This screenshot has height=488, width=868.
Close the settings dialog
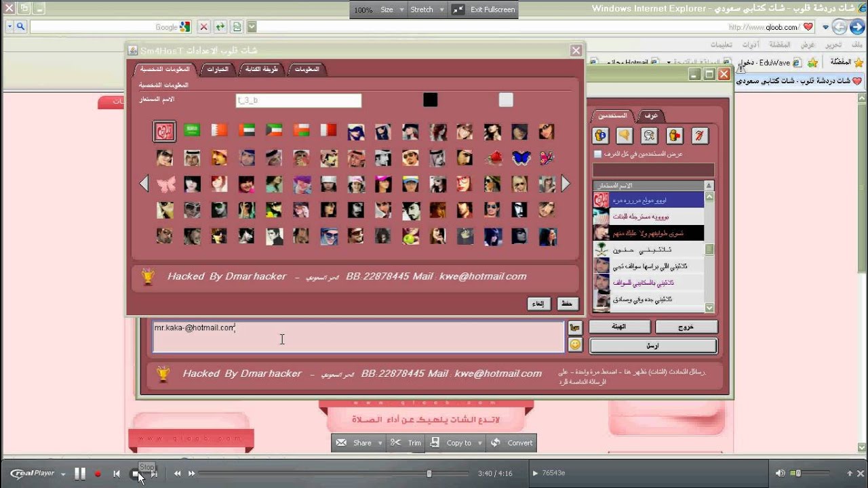[x=576, y=50]
